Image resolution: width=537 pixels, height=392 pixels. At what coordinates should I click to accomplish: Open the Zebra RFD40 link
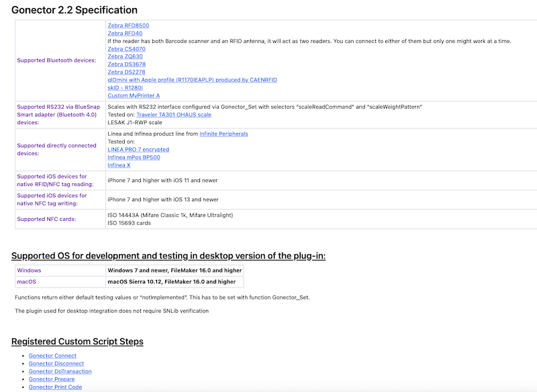pos(125,33)
